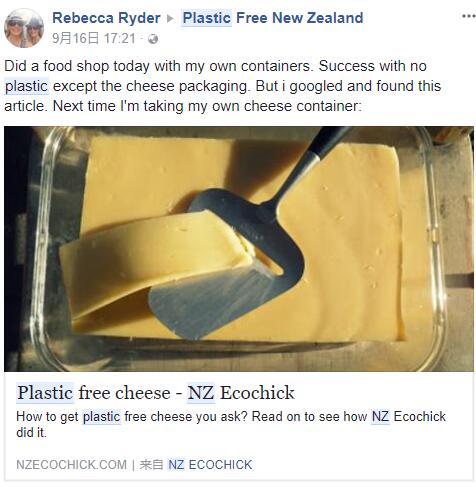The height and width of the screenshot is (487, 476).
Task: Open Rebecca Ryder's profile picture
Action: pos(24,28)
